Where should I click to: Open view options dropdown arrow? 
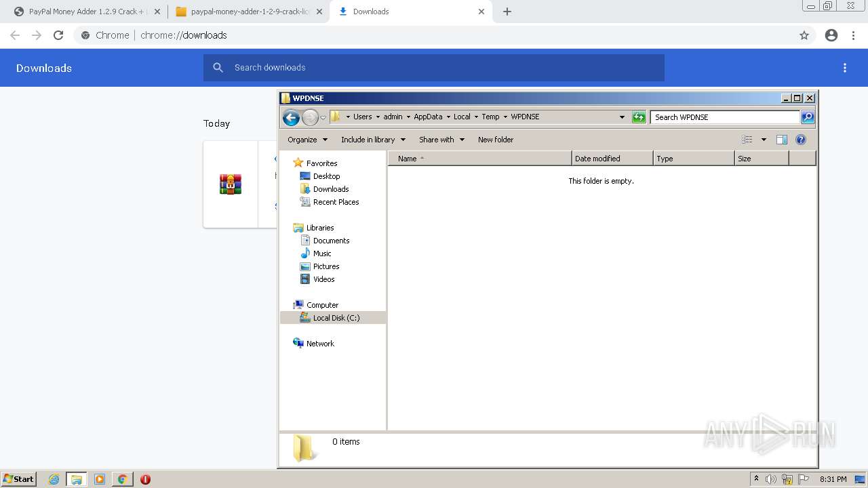coord(764,140)
